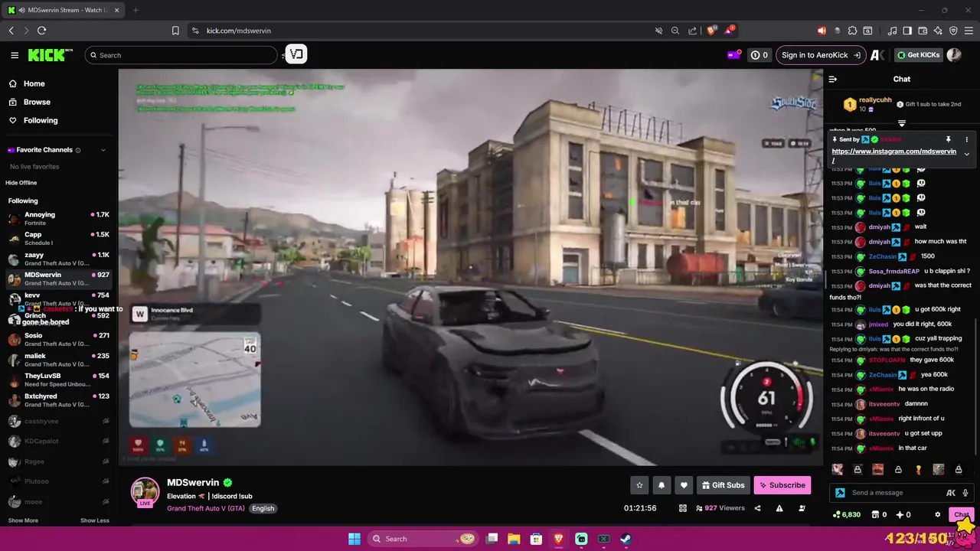Open Following in the sidebar

point(40,120)
